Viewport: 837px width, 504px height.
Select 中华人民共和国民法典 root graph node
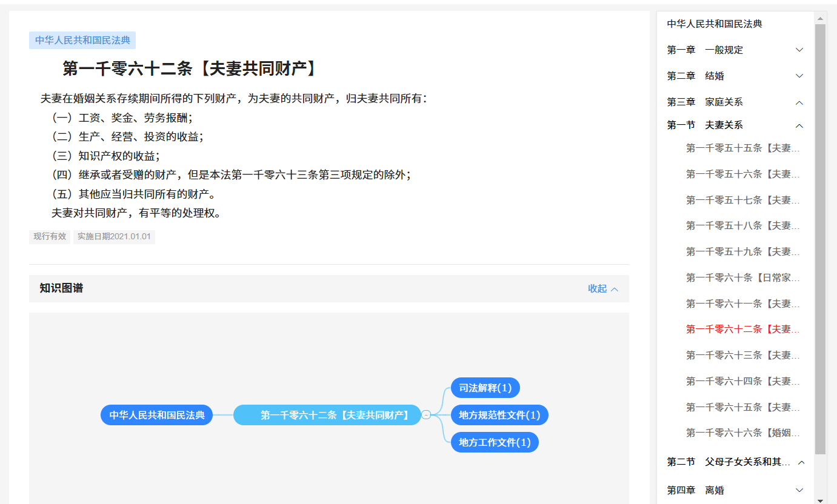tap(156, 415)
